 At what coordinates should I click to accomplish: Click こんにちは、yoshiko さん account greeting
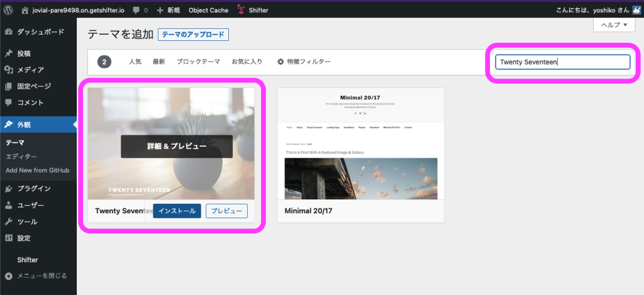coord(592,10)
